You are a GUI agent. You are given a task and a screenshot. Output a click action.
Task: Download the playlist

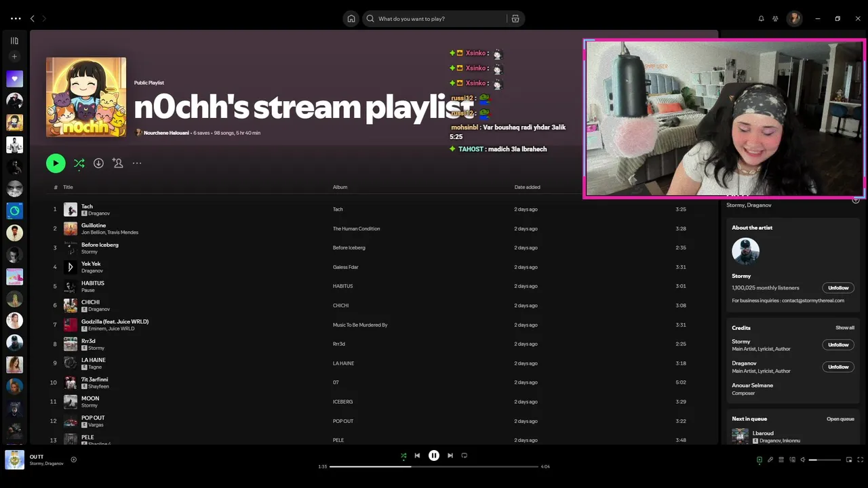pyautogui.click(x=98, y=163)
